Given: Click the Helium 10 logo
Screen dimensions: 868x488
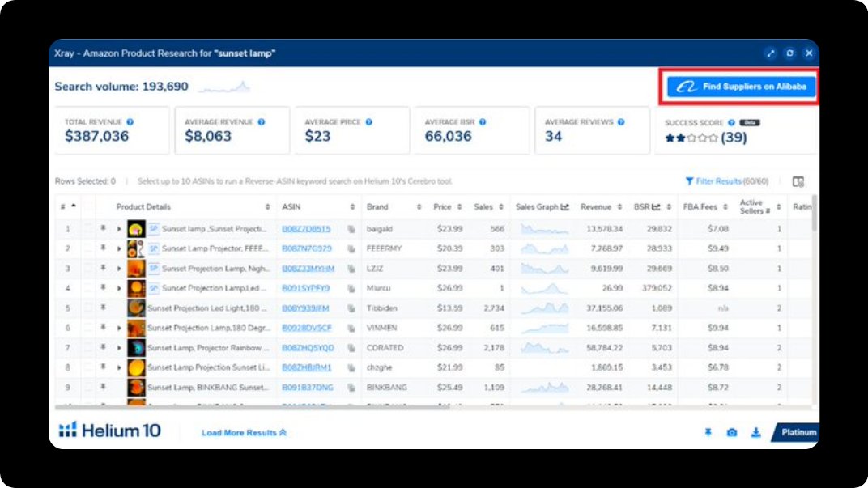Looking at the screenshot, I should 109,430.
